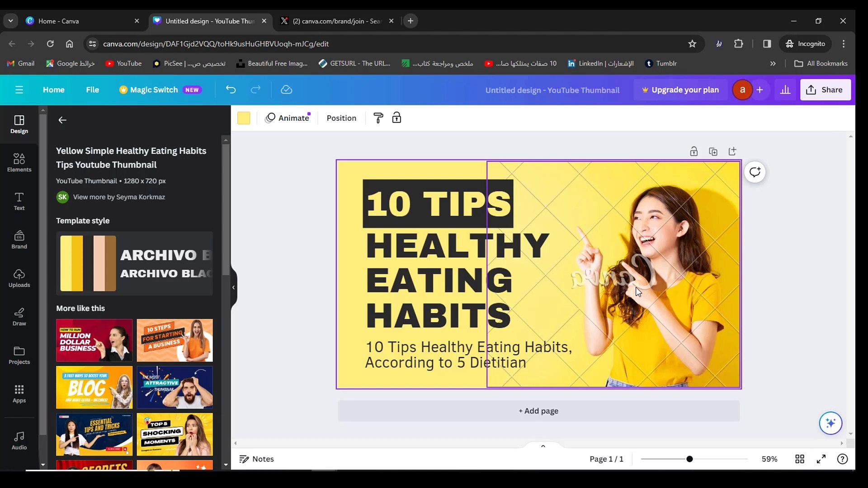Open the yellow background color swatch
868x488 pixels.
pyautogui.click(x=244, y=118)
